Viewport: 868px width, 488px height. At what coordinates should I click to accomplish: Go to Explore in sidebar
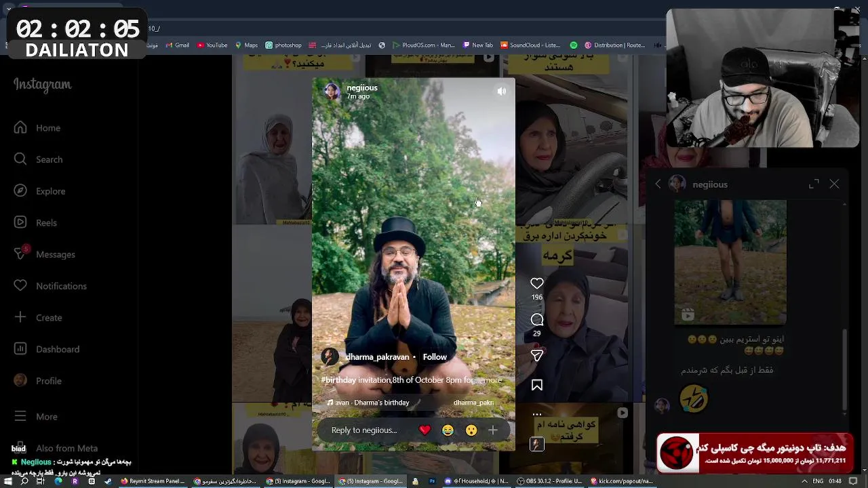coord(40,191)
